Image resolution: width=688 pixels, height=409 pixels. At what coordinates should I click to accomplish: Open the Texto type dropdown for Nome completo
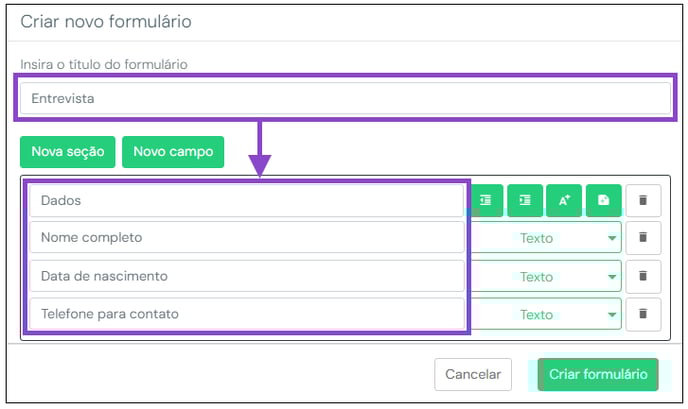coord(546,238)
